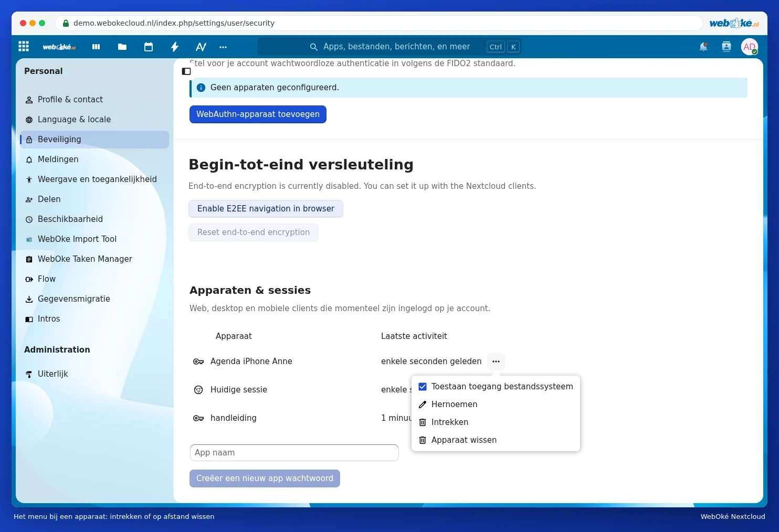Image resolution: width=779 pixels, height=532 pixels.
Task: Click Creëer een nieuw app wachtwoord
Action: (x=265, y=478)
